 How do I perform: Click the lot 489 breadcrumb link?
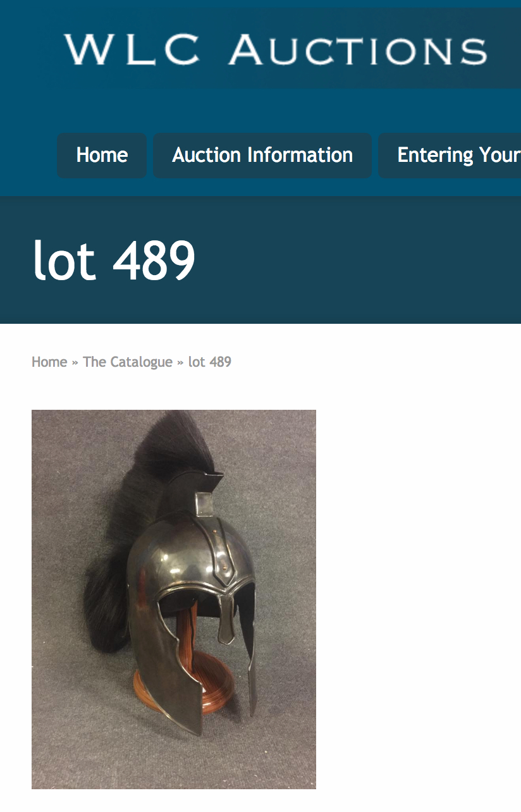coord(210,362)
